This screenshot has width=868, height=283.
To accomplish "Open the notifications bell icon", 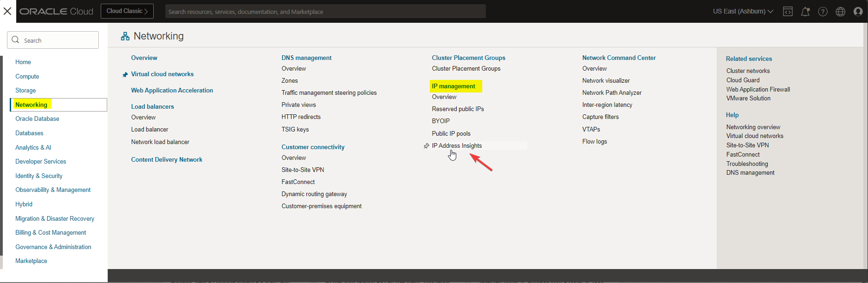I will pos(805,12).
